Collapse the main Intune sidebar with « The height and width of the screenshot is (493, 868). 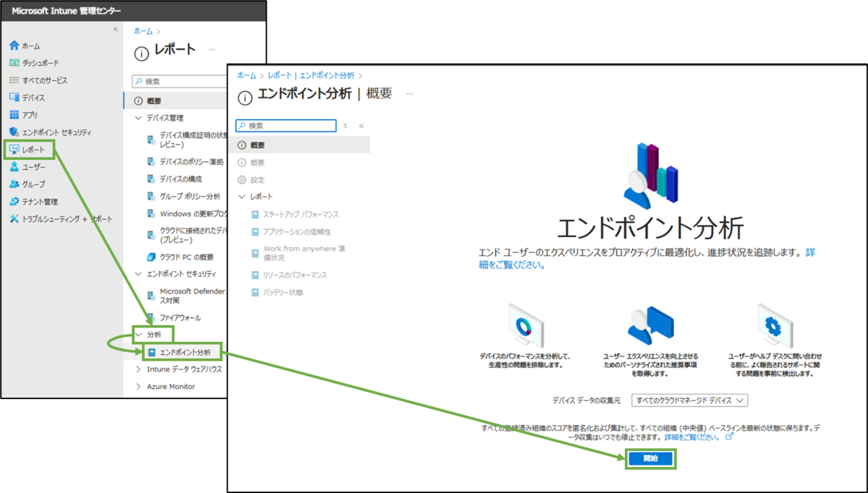pyautogui.click(x=115, y=29)
